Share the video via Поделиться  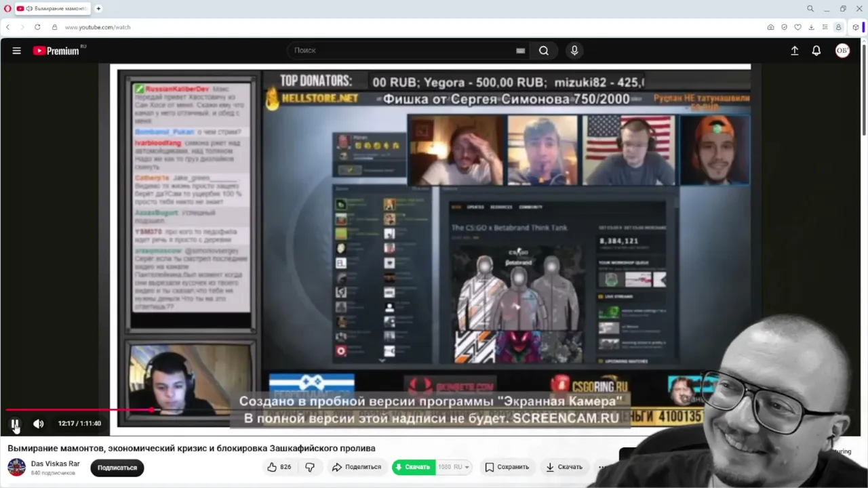point(357,467)
